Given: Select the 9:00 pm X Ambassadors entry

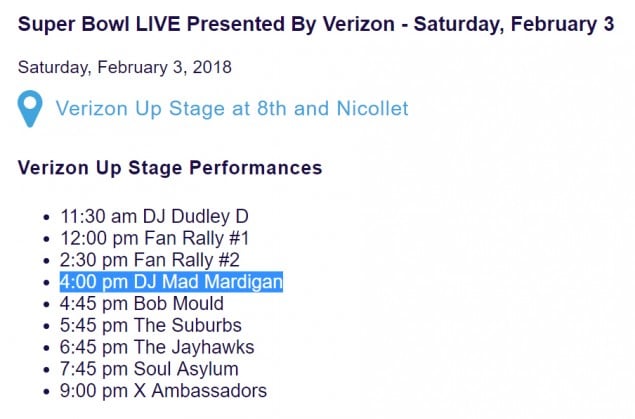Looking at the screenshot, I should tap(163, 391).
